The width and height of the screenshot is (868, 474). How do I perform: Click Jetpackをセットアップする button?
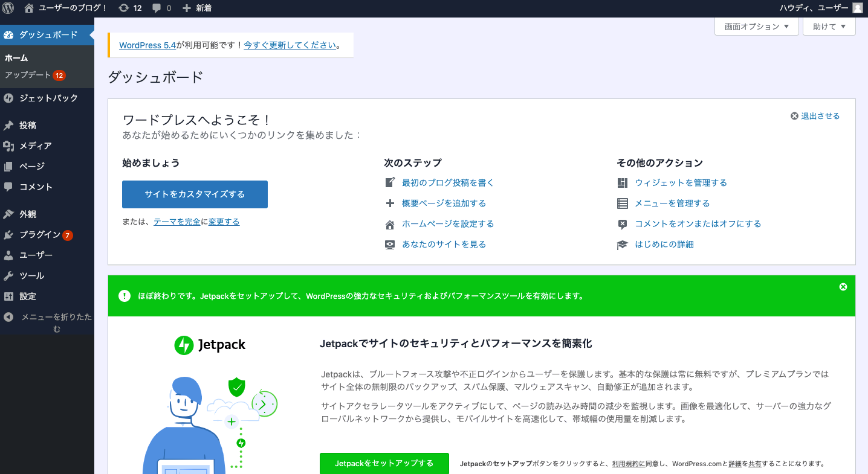point(384,464)
